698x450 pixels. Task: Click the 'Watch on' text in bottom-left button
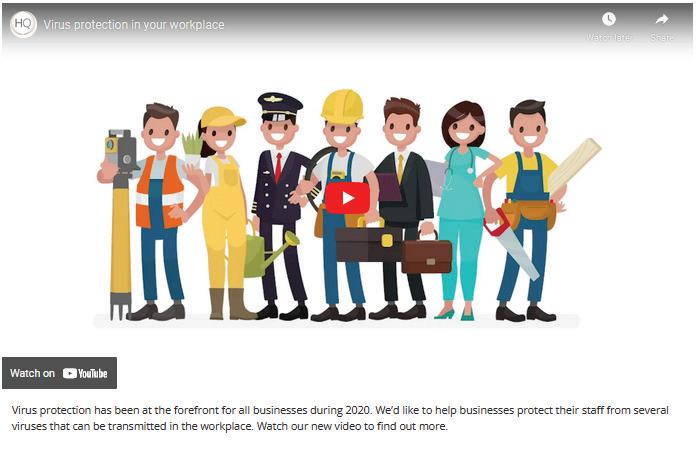32,373
